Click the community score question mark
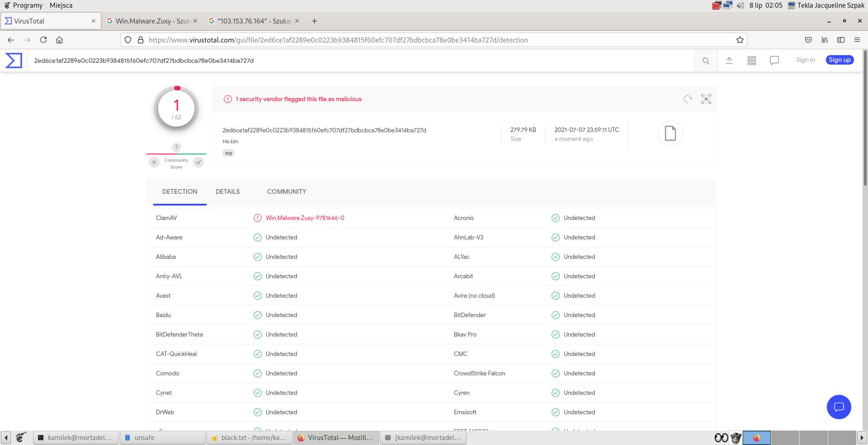The image size is (868, 445). 176,147
